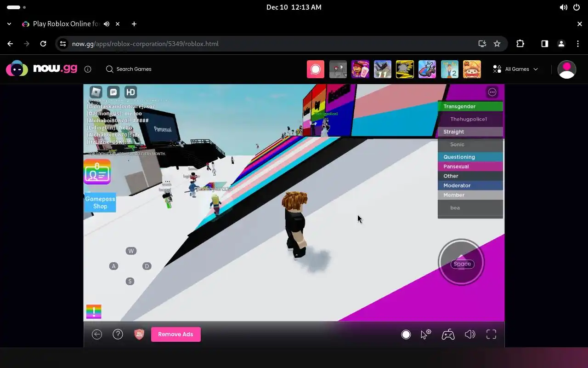Image resolution: width=588 pixels, height=368 pixels.
Task: Select the Moderator team row
Action: pyautogui.click(x=470, y=185)
